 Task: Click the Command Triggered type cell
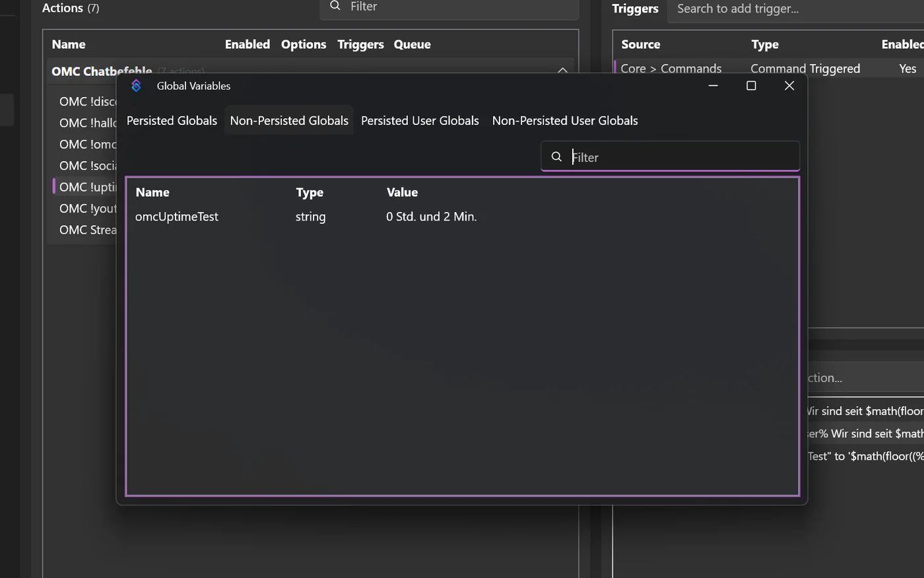tap(805, 68)
